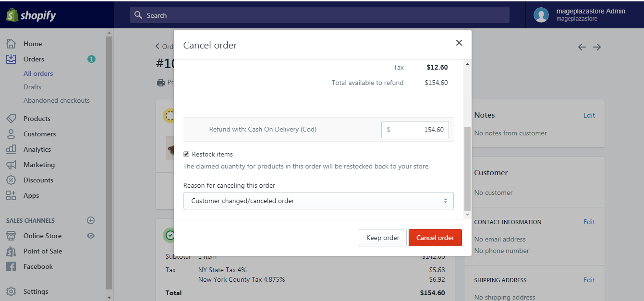Select the Products tag icon
644x301 pixels.
click(x=11, y=119)
